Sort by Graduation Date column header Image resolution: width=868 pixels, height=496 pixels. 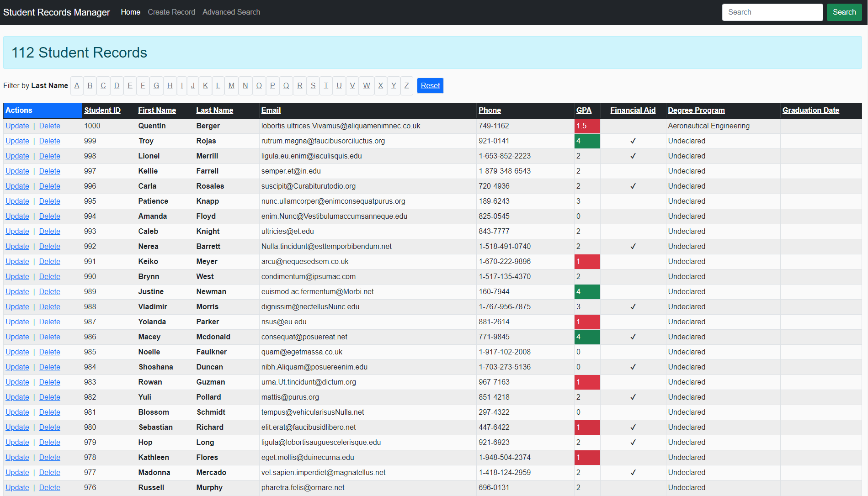coord(810,111)
